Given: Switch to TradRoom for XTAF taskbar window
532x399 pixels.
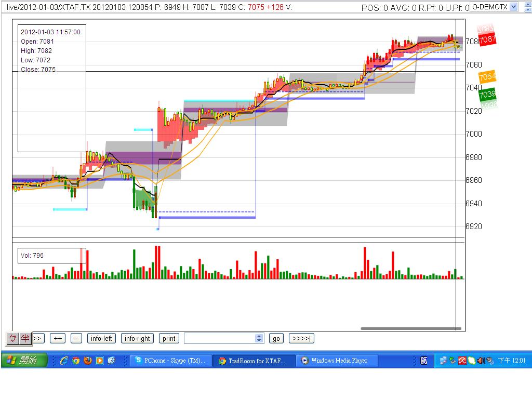Looking at the screenshot, I should (254, 361).
